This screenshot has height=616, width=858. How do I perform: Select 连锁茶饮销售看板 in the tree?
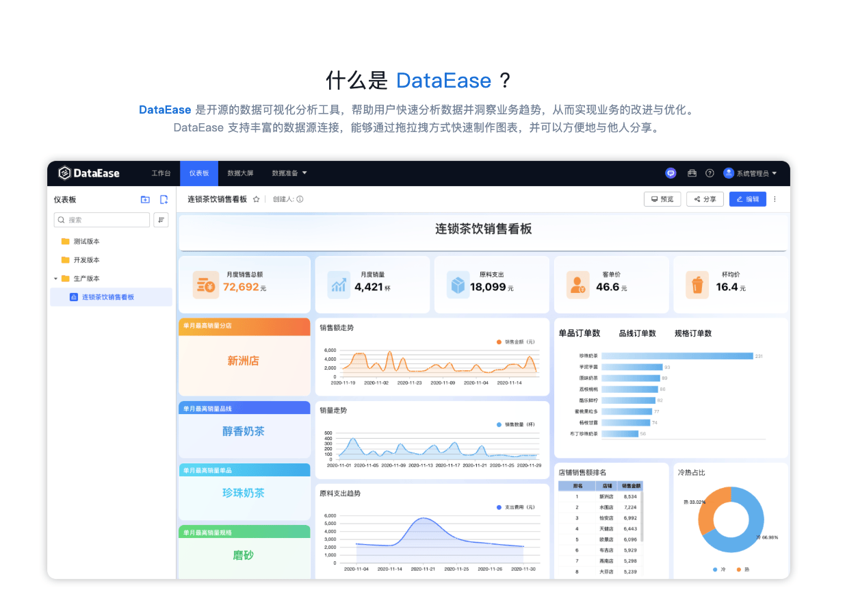pyautogui.click(x=111, y=297)
